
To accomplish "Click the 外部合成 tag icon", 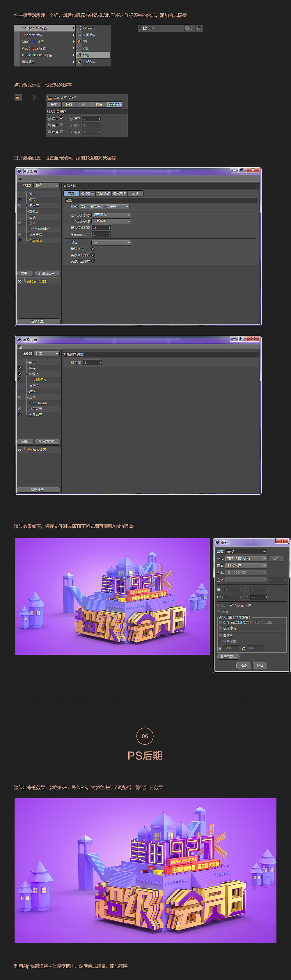I will [x=79, y=62].
